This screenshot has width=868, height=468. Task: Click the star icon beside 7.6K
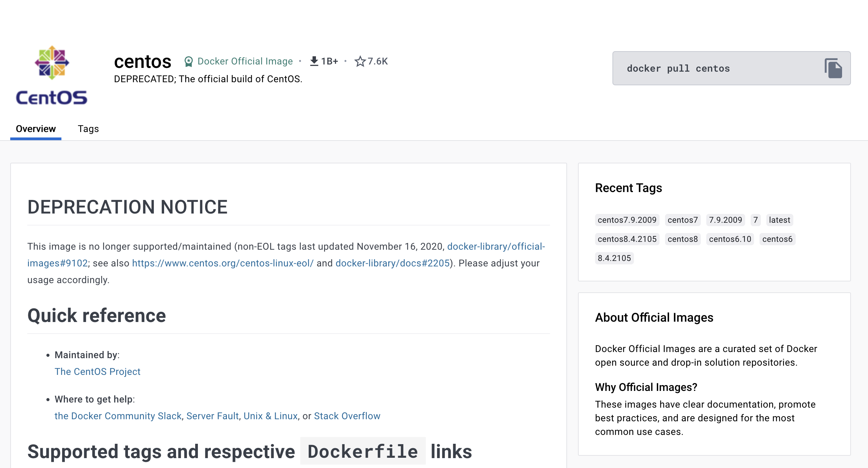pyautogui.click(x=360, y=61)
